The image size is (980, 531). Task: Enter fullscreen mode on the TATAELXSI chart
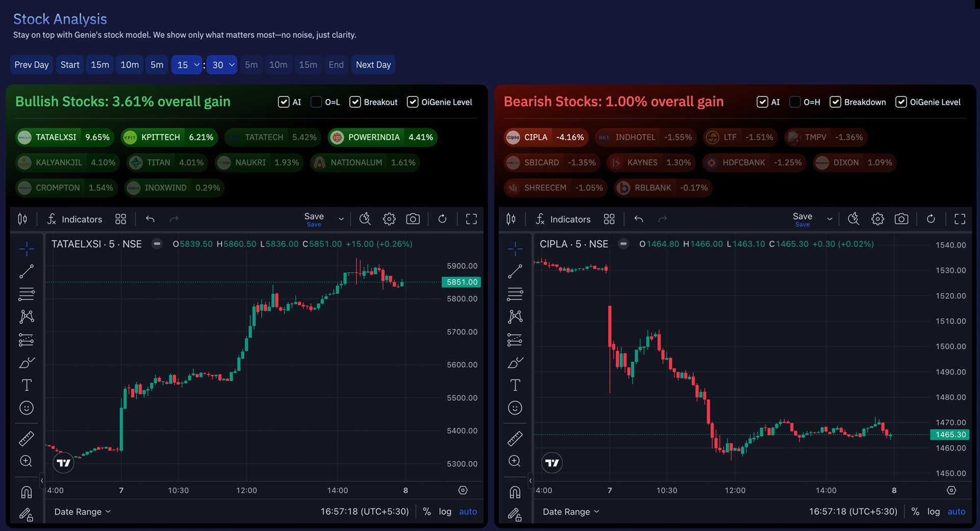click(471, 218)
